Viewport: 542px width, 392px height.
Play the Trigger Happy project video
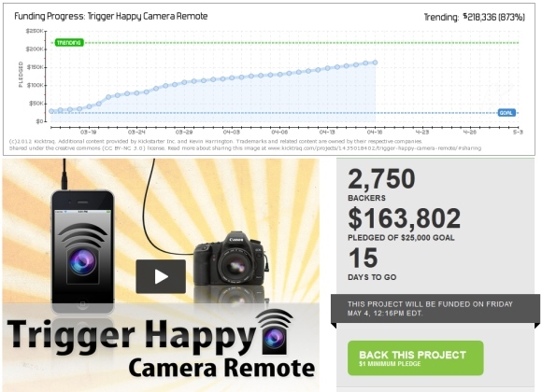(x=161, y=276)
